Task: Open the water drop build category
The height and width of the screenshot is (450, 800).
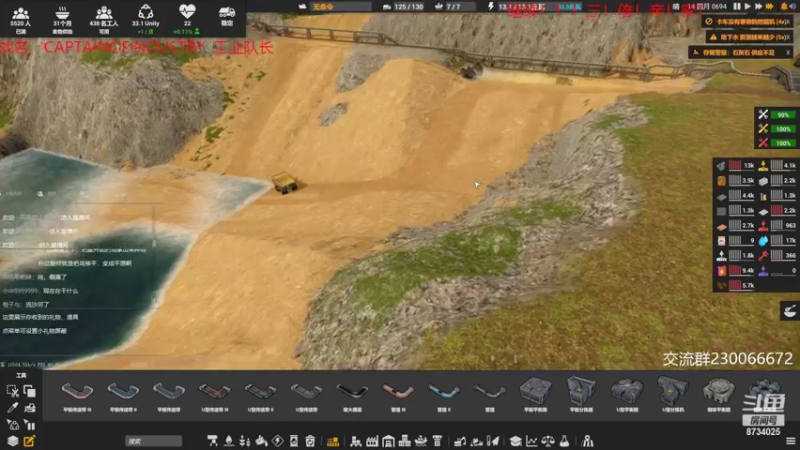Action: (x=229, y=441)
